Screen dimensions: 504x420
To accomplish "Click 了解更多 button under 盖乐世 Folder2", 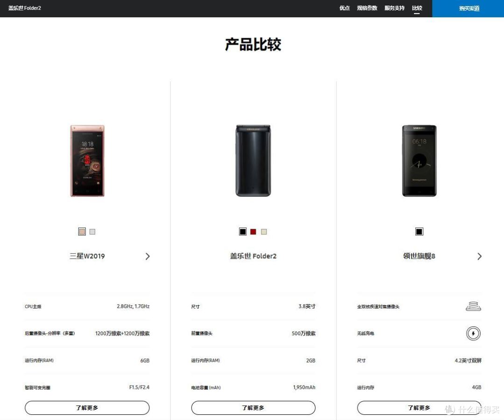I will tap(253, 408).
